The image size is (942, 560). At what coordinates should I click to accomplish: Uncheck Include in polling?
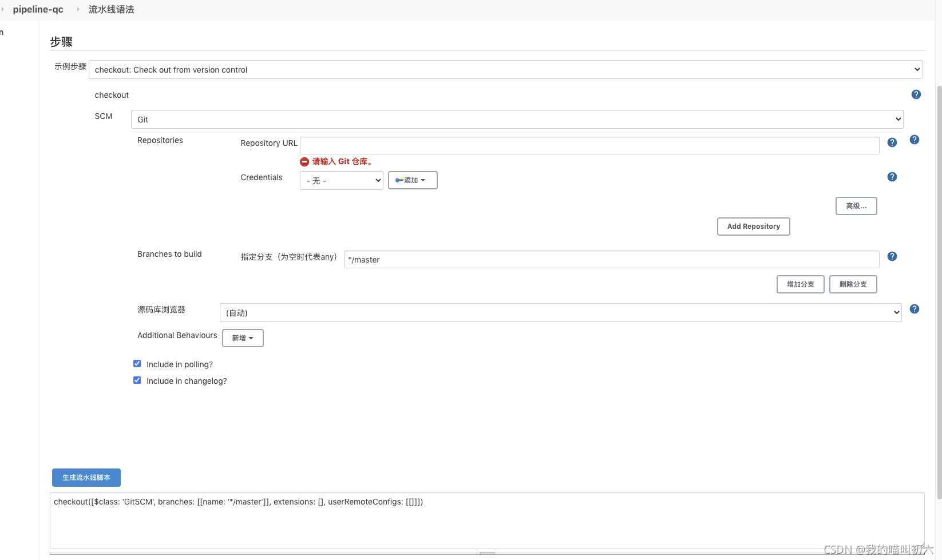coord(137,363)
